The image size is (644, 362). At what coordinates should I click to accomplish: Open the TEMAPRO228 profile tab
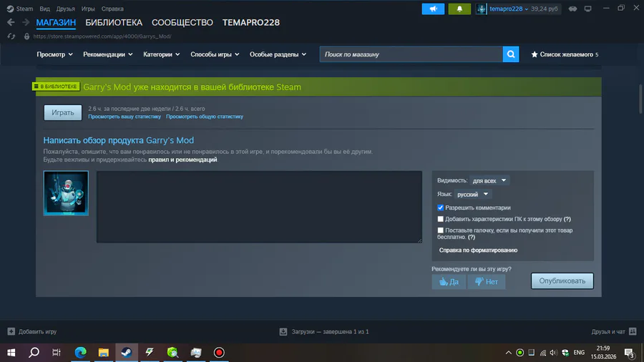click(251, 23)
